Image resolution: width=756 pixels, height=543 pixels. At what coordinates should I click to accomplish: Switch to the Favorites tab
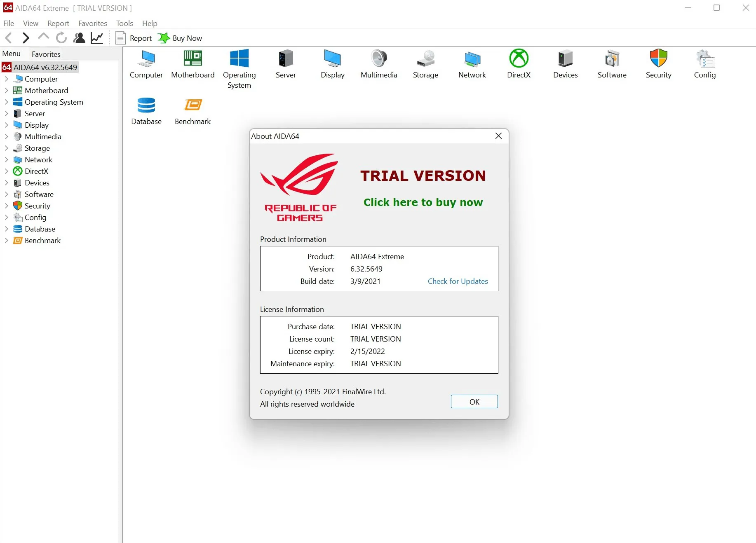[46, 54]
